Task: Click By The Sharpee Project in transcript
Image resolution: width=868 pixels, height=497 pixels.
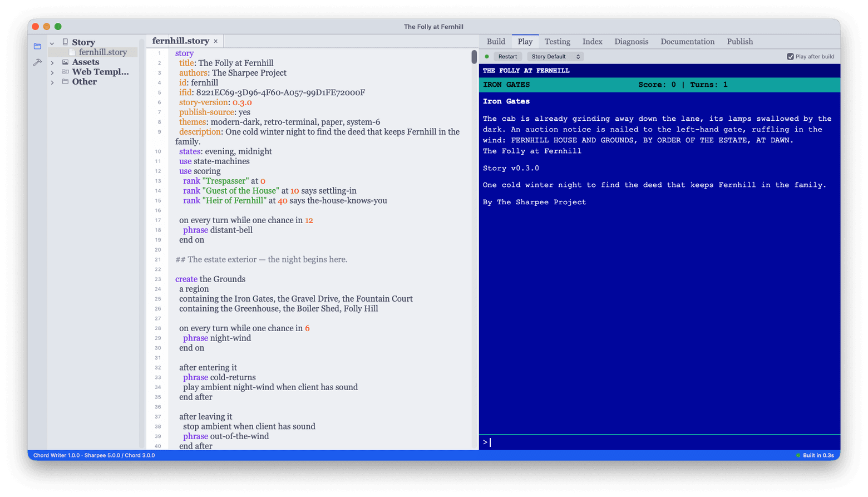Action: (534, 202)
